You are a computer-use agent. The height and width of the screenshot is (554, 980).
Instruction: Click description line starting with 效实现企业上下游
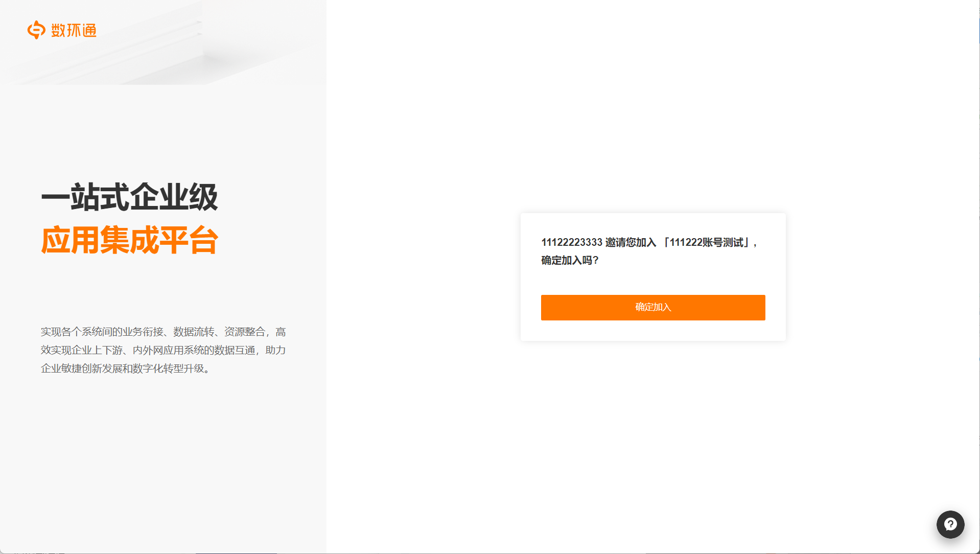[164, 350]
